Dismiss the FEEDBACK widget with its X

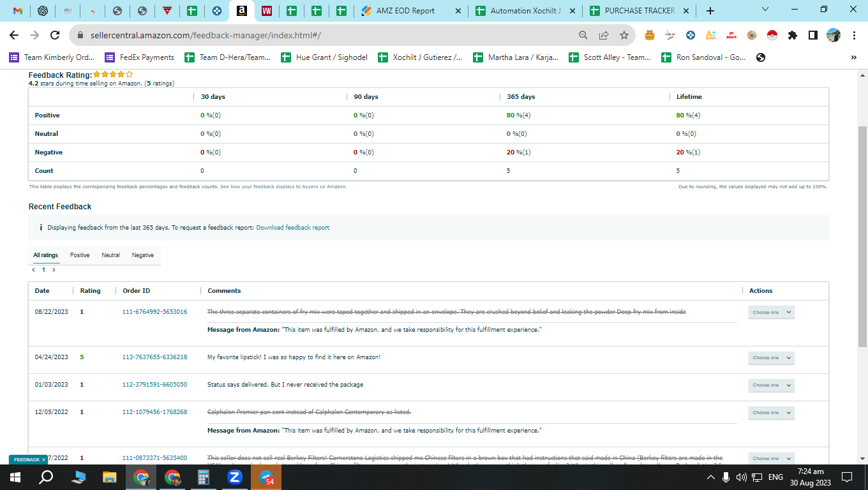pos(43,459)
